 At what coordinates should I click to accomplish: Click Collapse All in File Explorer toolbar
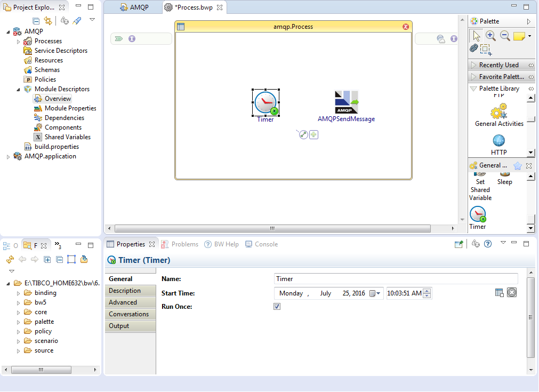point(60,260)
